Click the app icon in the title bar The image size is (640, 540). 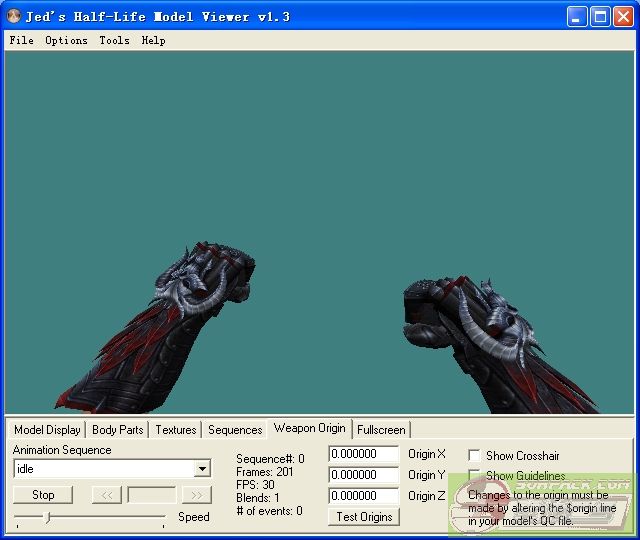[x=14, y=16]
